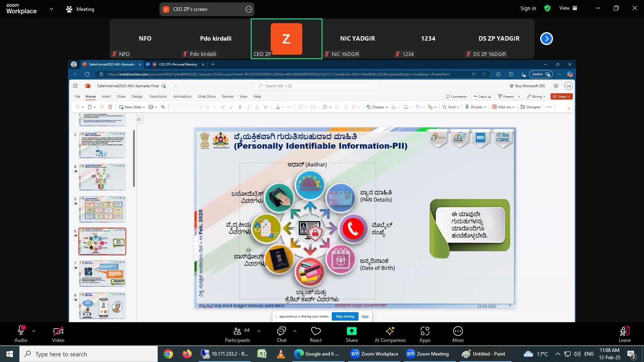Open the Design ribbon tab in PowerPoint

(137, 97)
